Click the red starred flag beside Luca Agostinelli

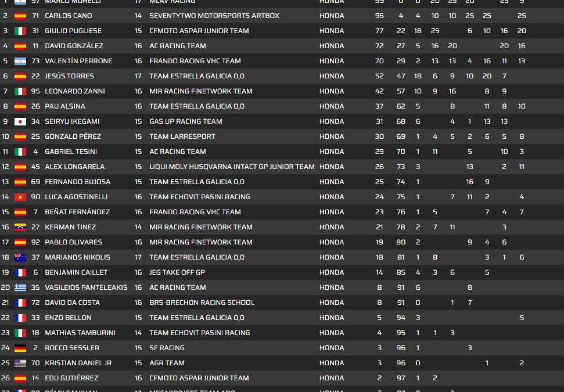[x=21, y=197]
